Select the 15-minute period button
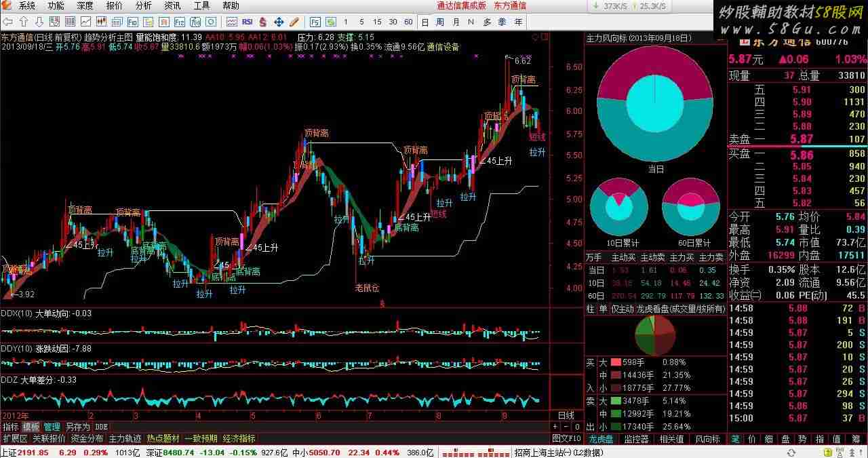Screen dimensions: 868x458 tap(377, 22)
